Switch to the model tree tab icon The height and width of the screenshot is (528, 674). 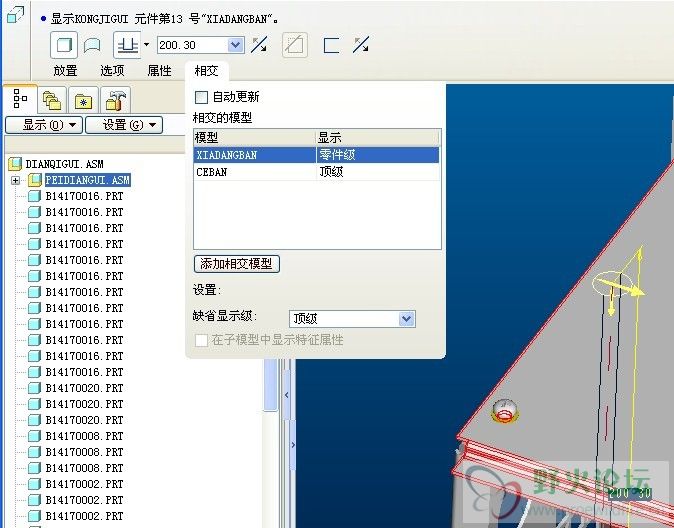point(20,99)
